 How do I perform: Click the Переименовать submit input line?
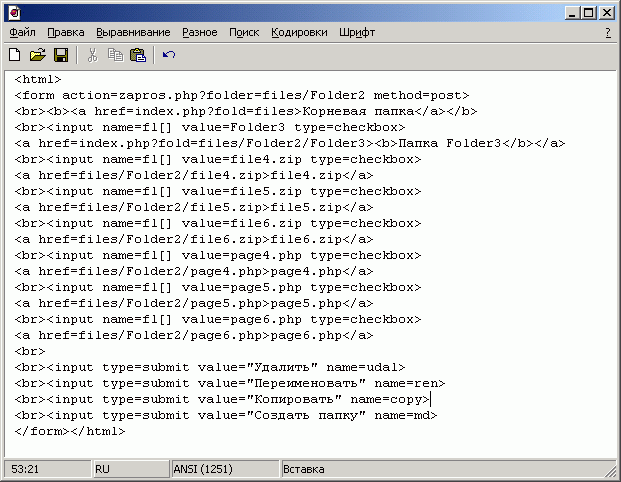[230, 383]
